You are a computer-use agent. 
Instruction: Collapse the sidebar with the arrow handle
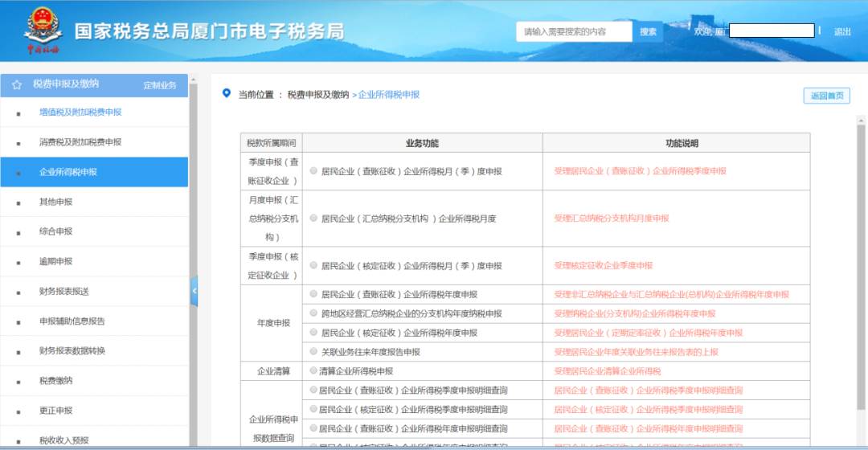coord(194,291)
